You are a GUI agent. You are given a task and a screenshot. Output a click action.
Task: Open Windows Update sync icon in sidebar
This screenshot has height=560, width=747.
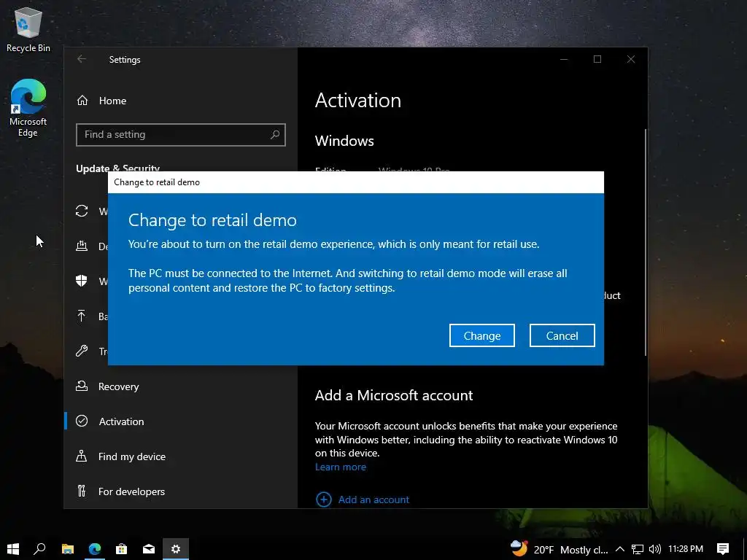[x=82, y=211]
